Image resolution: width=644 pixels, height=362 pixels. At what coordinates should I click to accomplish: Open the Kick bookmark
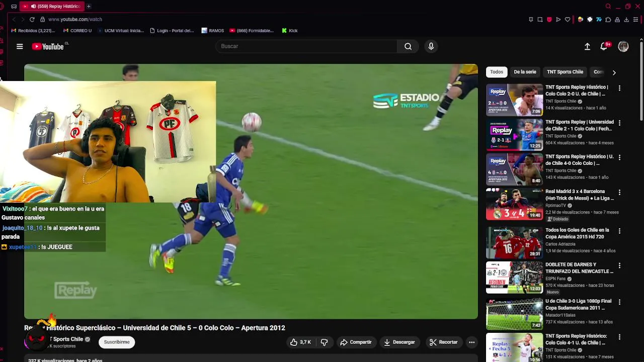290,31
